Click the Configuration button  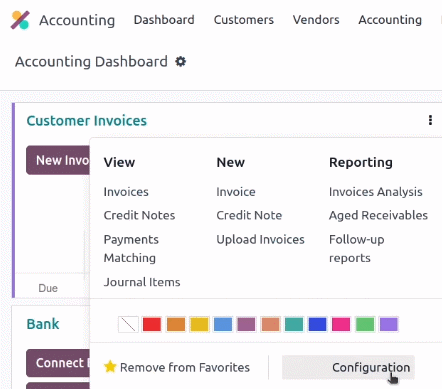tap(348, 367)
